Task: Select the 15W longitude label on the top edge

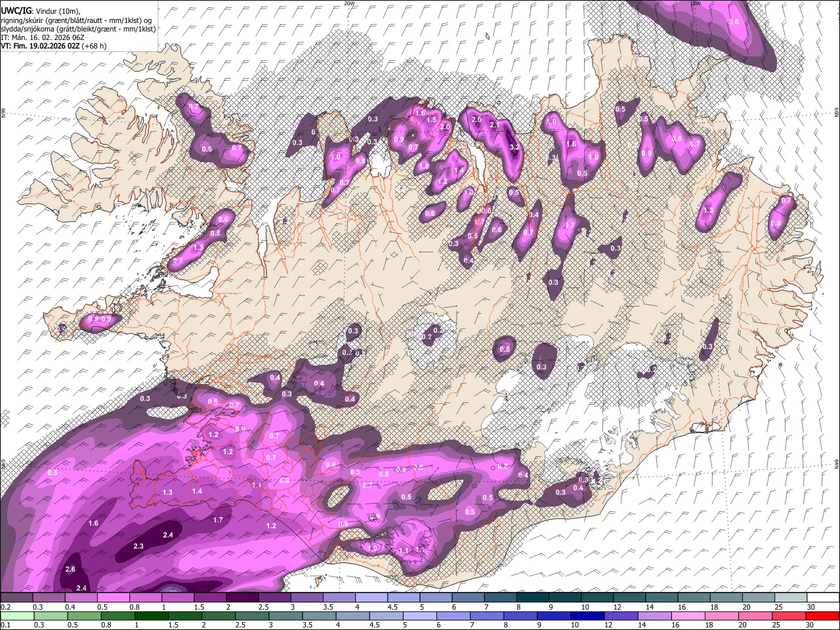Action: coord(696,3)
